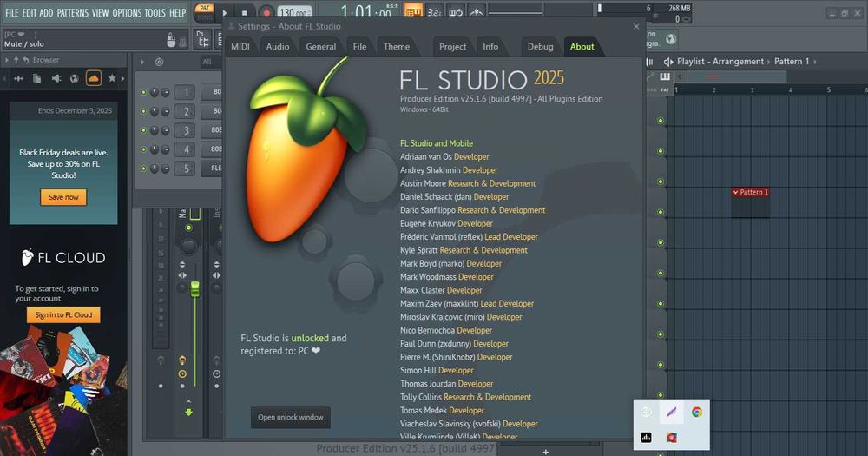Toggle the green mute LED on channel 2
868x456 pixels.
pos(143,111)
